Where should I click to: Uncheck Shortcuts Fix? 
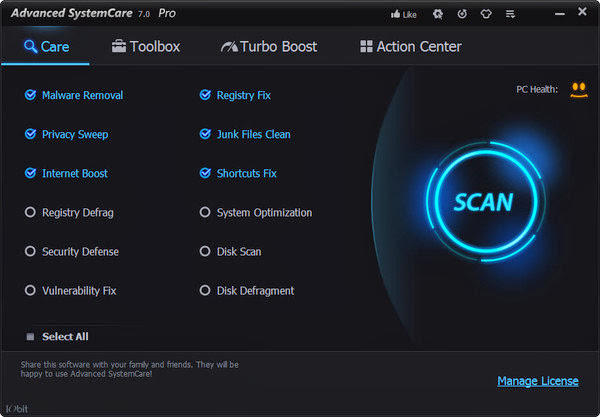pos(205,173)
